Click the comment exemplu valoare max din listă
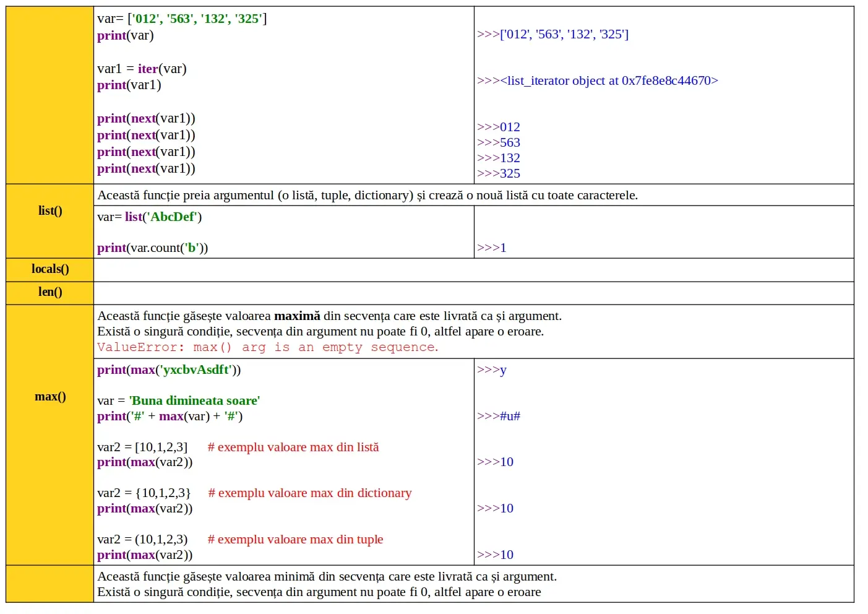868x614 pixels. 293,447
